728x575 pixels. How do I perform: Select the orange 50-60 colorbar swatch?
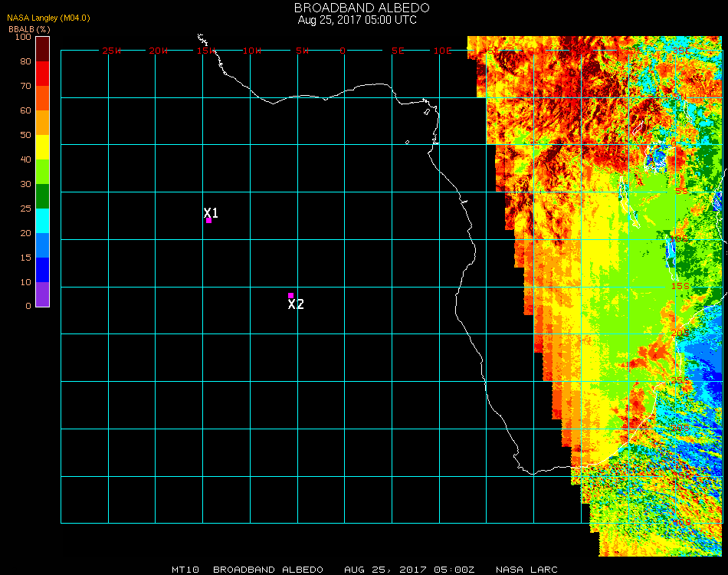tap(43, 123)
